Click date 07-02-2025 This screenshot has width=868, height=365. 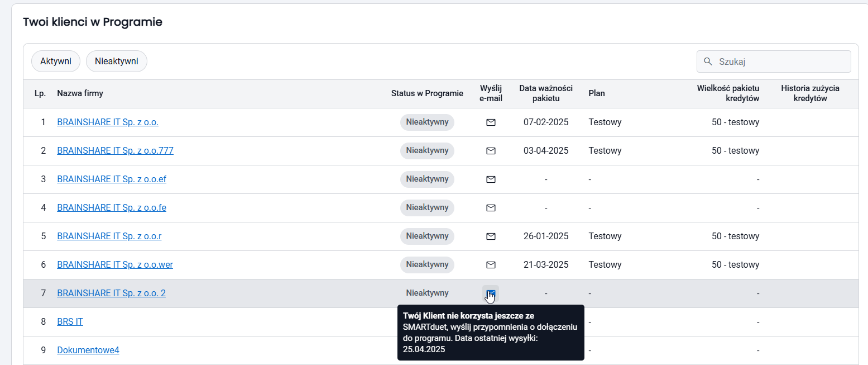[x=546, y=122]
